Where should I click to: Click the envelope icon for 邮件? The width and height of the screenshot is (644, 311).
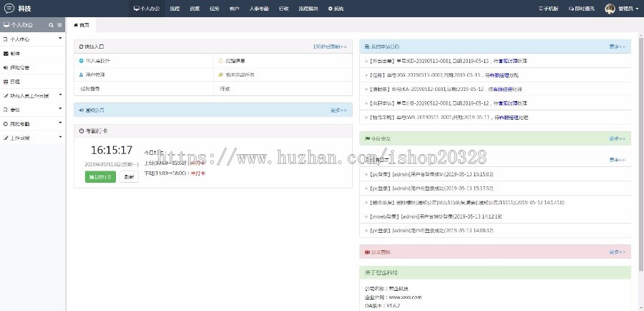pyautogui.click(x=6, y=54)
